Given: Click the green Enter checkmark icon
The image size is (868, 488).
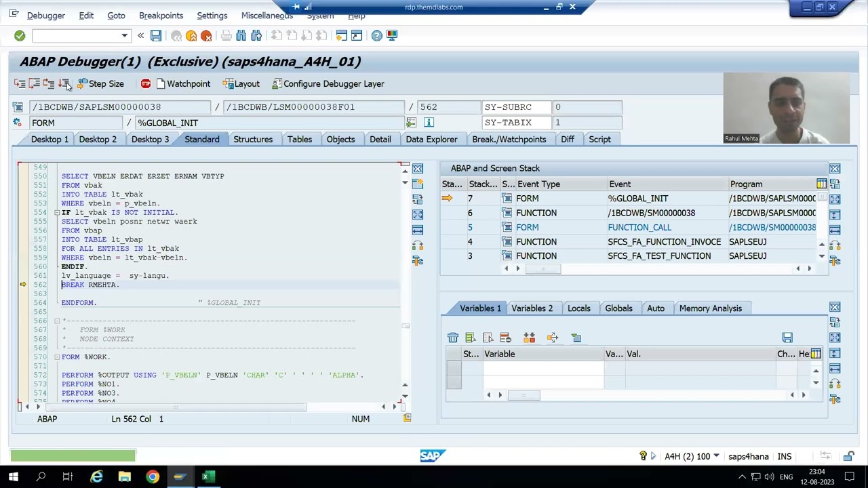Looking at the screenshot, I should (x=20, y=35).
